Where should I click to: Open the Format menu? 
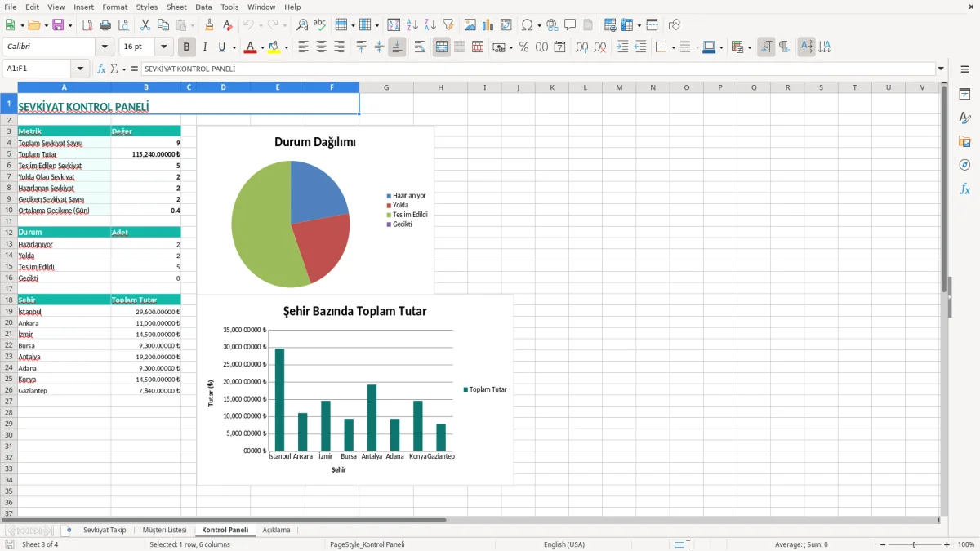[x=115, y=7]
